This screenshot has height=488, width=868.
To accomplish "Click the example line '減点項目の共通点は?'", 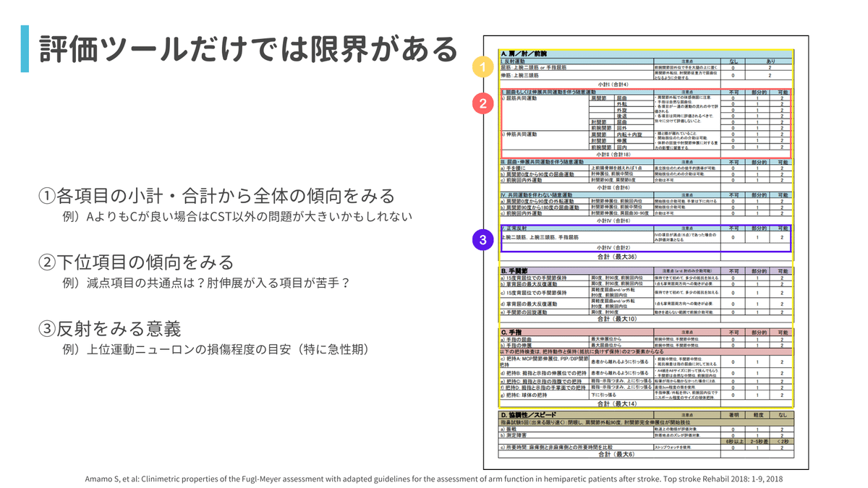I will coord(206,283).
